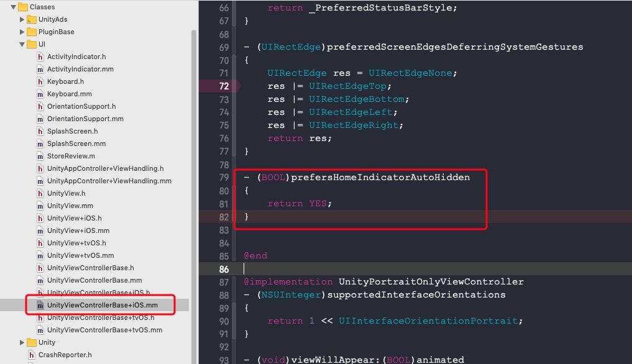Image resolution: width=632 pixels, height=364 pixels.
Task: Click the Unity folder icon
Action: click(32, 342)
